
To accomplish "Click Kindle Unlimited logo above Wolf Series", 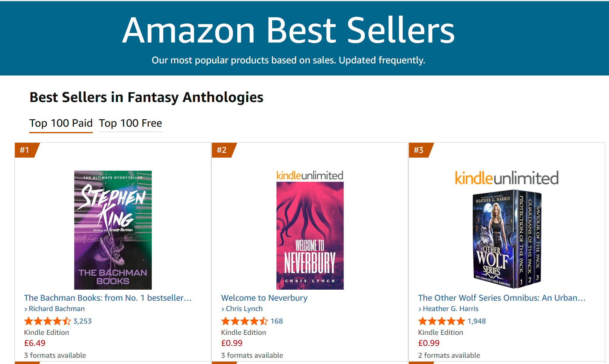I will [x=507, y=178].
